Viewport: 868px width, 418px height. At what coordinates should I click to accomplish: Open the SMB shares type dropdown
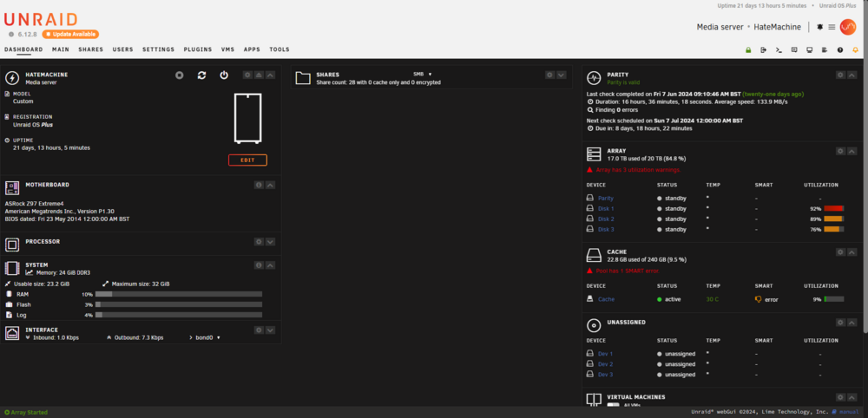423,74
